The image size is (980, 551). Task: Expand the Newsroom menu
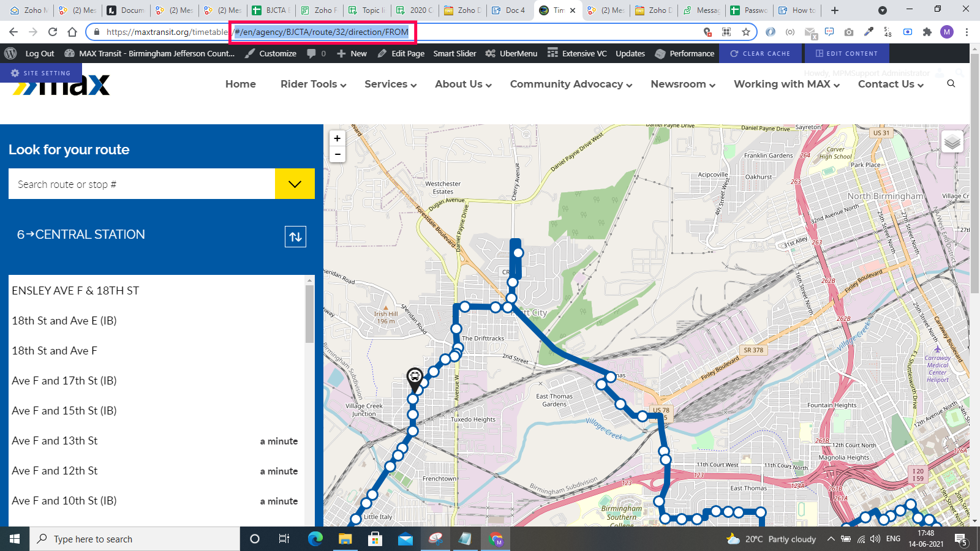click(683, 84)
